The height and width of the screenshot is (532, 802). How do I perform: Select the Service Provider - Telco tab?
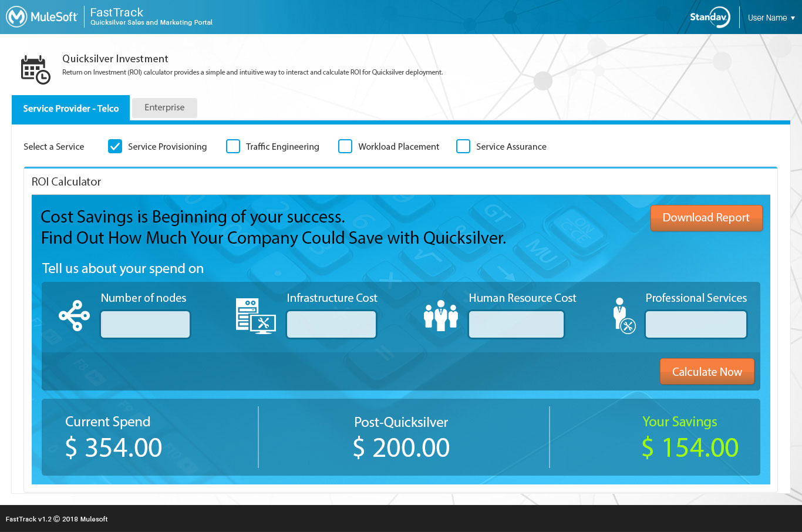click(x=70, y=109)
